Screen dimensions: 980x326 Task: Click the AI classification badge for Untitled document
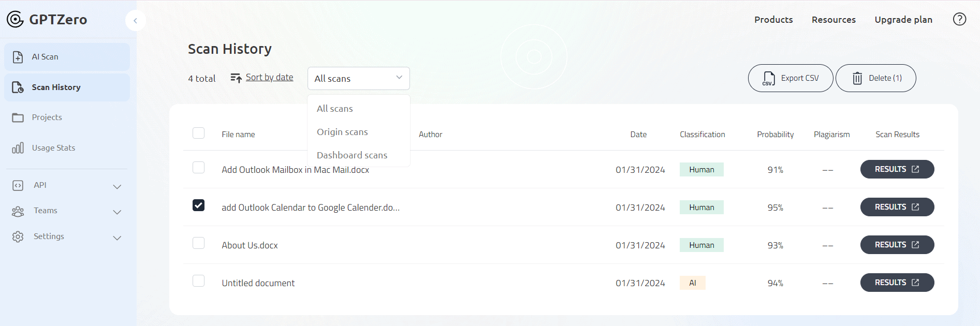(693, 283)
